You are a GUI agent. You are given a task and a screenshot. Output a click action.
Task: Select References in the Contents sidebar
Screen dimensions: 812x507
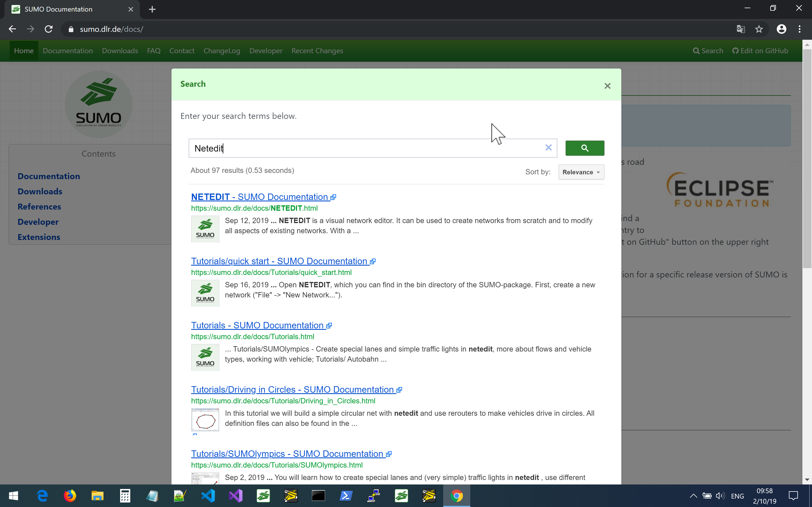[39, 206]
